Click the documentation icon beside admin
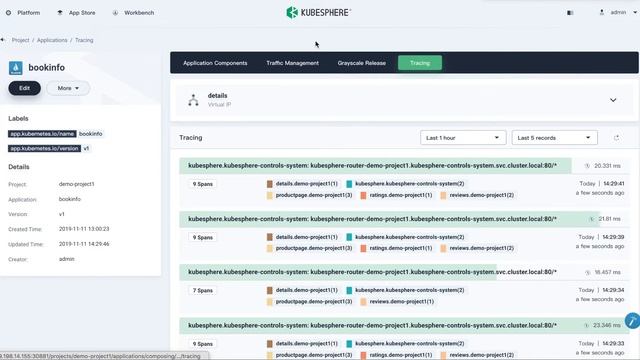The image size is (640, 360). point(570,13)
